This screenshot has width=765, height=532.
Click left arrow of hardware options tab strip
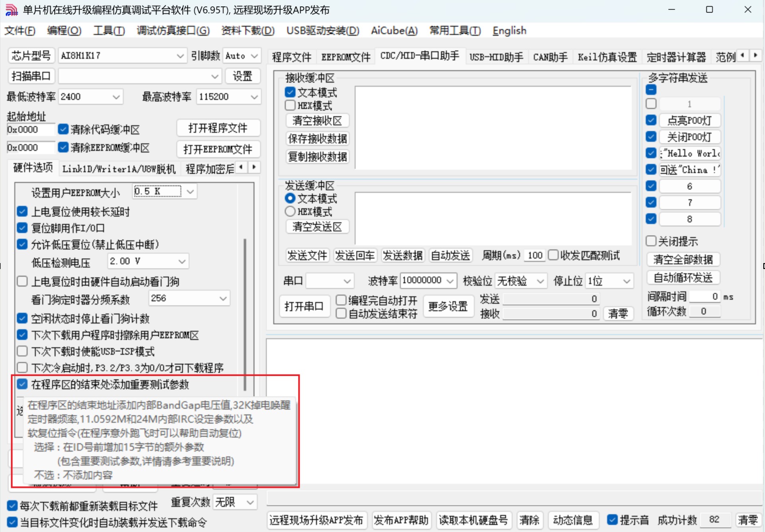pyautogui.click(x=241, y=168)
